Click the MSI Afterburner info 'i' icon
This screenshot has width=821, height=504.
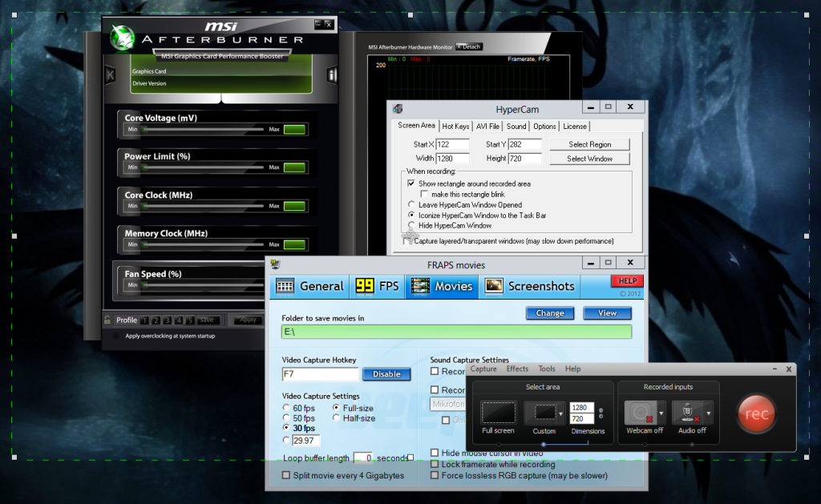pos(332,75)
